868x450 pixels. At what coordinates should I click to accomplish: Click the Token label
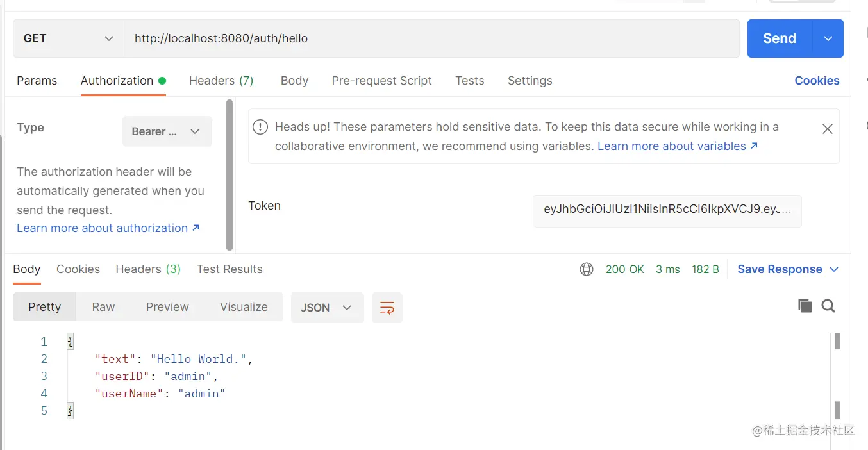[264, 206]
